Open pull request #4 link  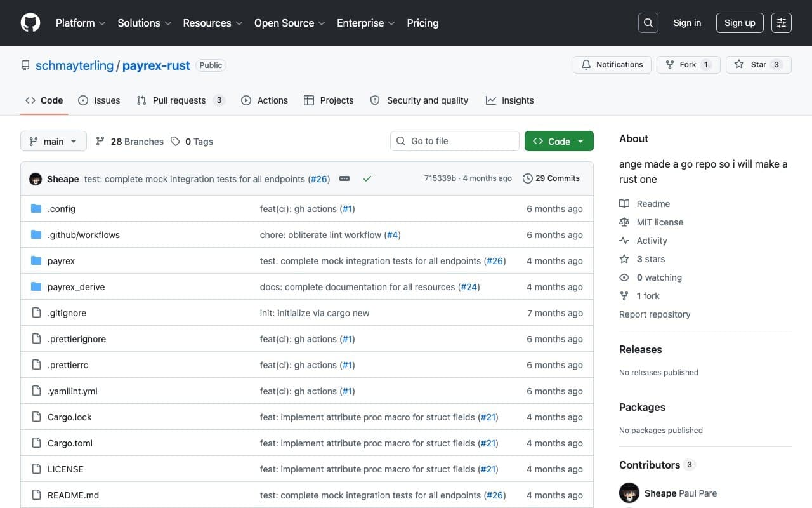pyautogui.click(x=393, y=235)
